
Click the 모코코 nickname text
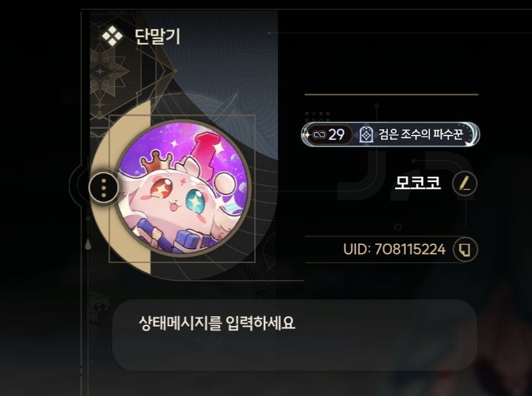[418, 183]
